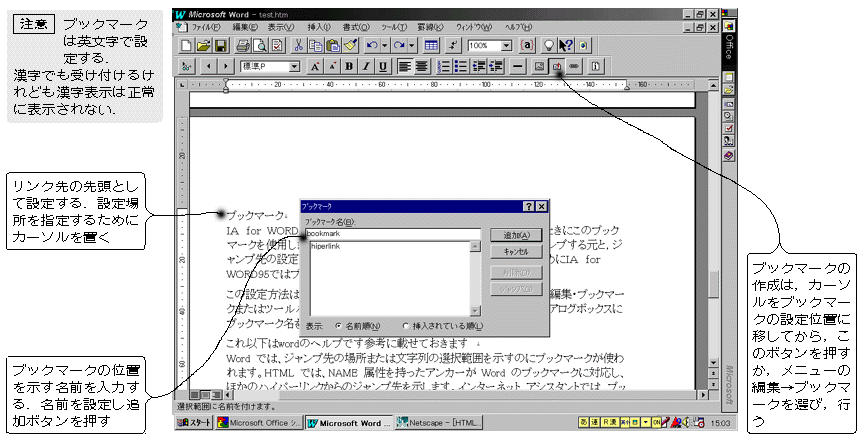
Task: Open the 編集 menu
Action: 244,26
